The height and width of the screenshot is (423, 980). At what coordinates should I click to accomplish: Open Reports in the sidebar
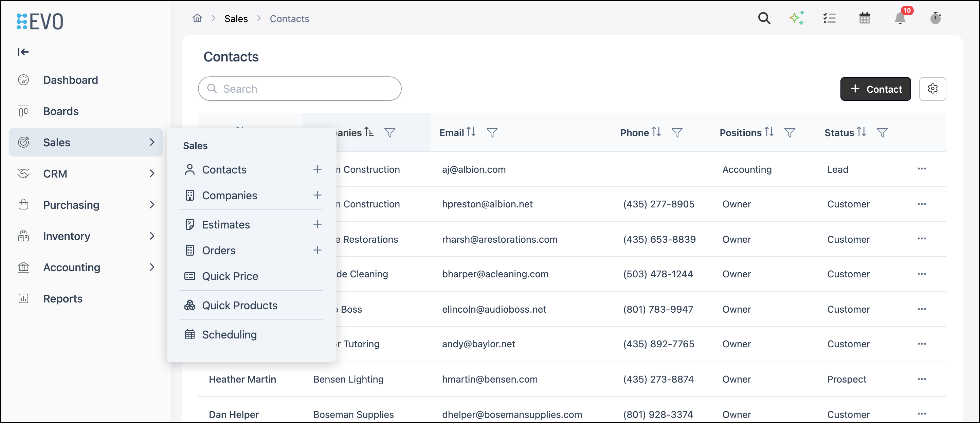coord(63,299)
